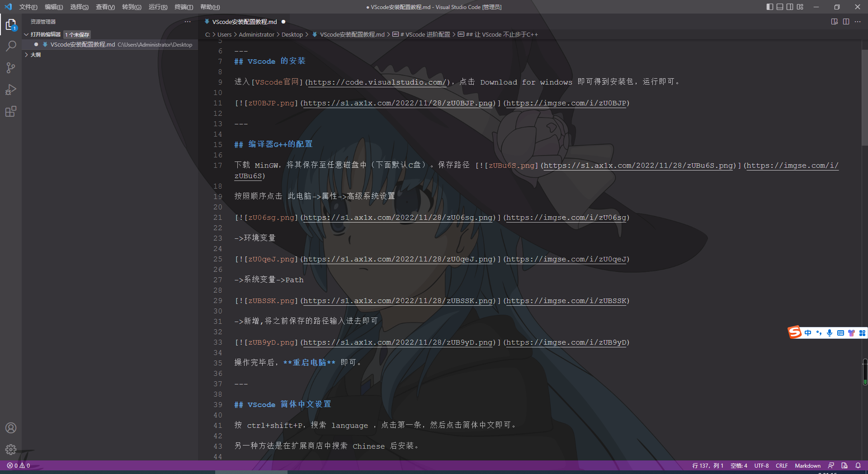Place cursor on '## VScode 的安装' heading

click(270, 61)
